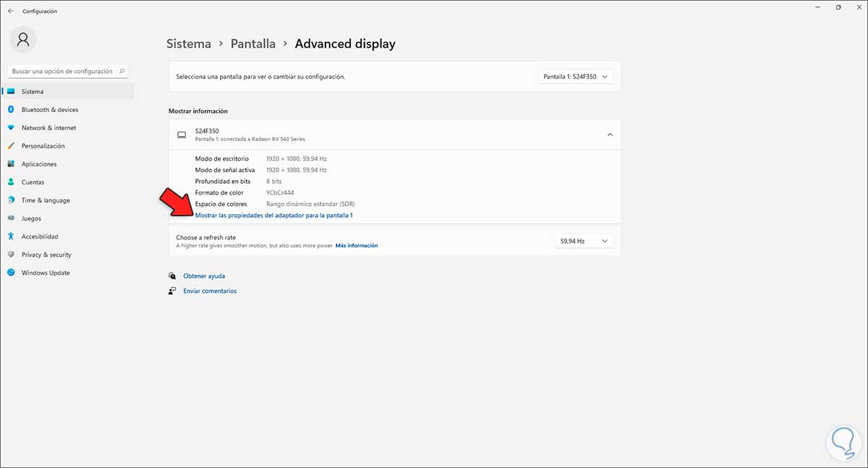This screenshot has width=868, height=468.
Task: Open the Pantalla 1: S24F350 dropdown
Action: point(576,77)
